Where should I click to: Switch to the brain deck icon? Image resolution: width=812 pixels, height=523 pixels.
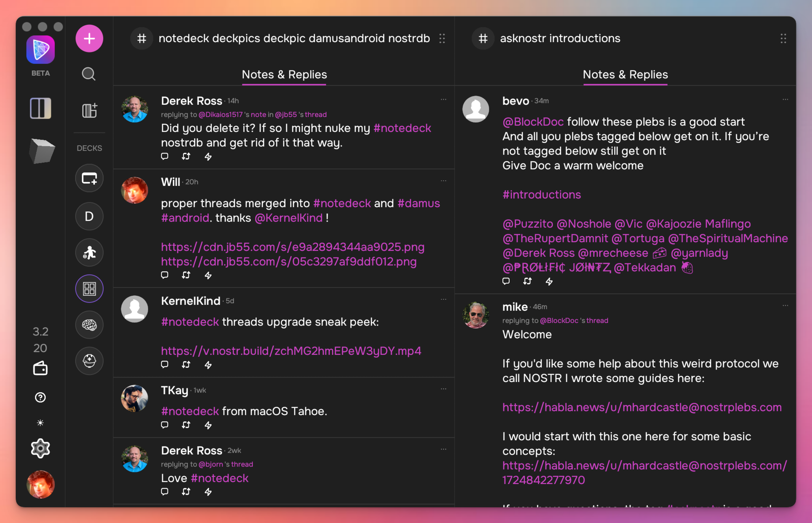pyautogui.click(x=89, y=325)
